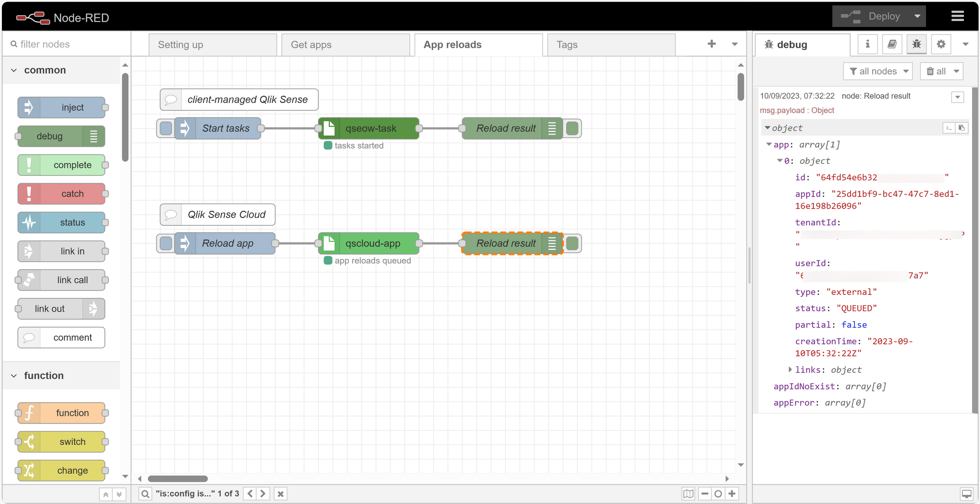Select the change palette node
The image size is (980, 504).
[x=62, y=471]
